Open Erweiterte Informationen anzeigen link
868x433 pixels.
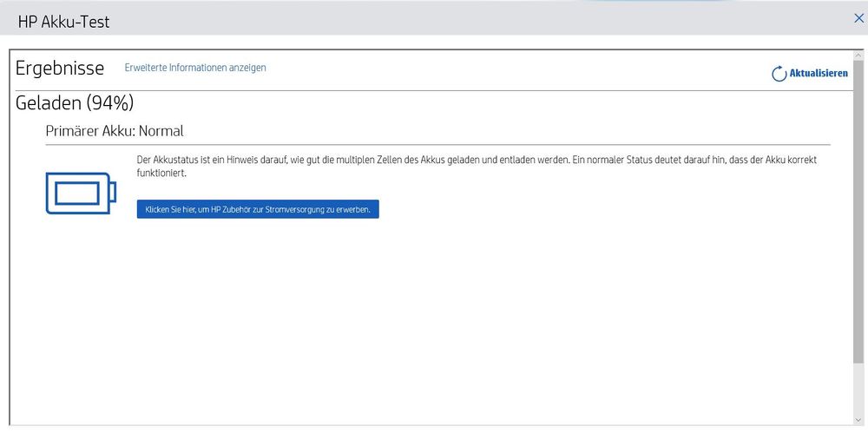194,68
